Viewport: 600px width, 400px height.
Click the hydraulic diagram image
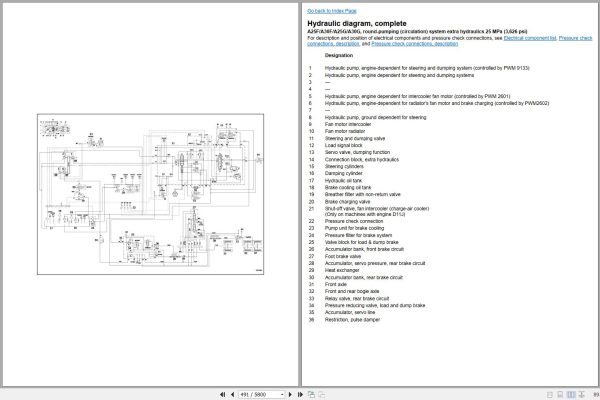(150, 194)
